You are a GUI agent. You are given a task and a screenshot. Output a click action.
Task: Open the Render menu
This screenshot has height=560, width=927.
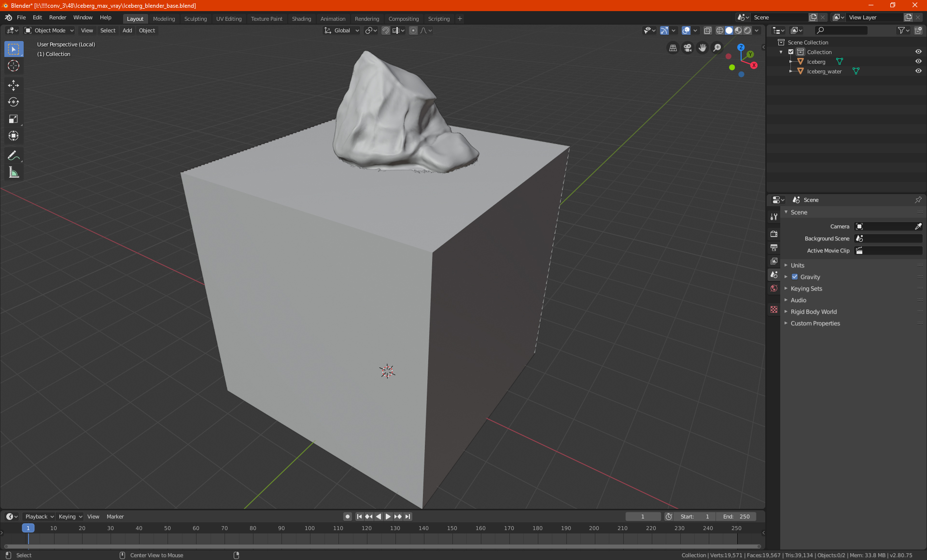57,17
